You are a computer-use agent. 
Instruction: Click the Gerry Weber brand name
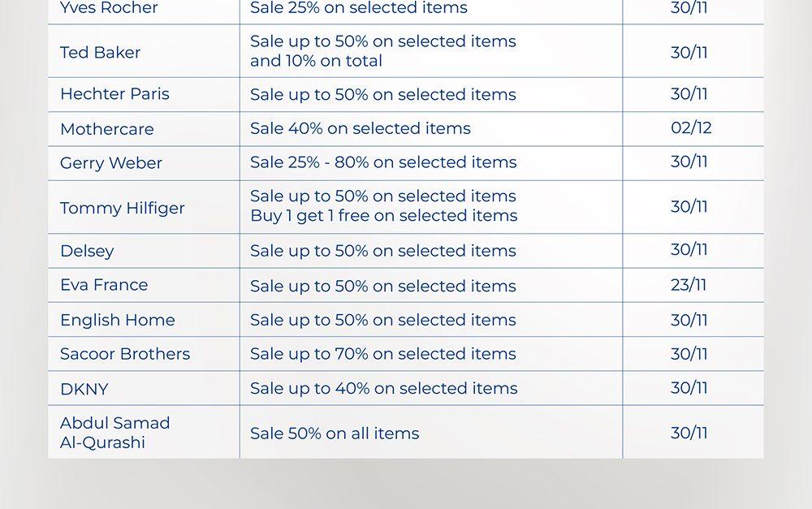(111, 163)
